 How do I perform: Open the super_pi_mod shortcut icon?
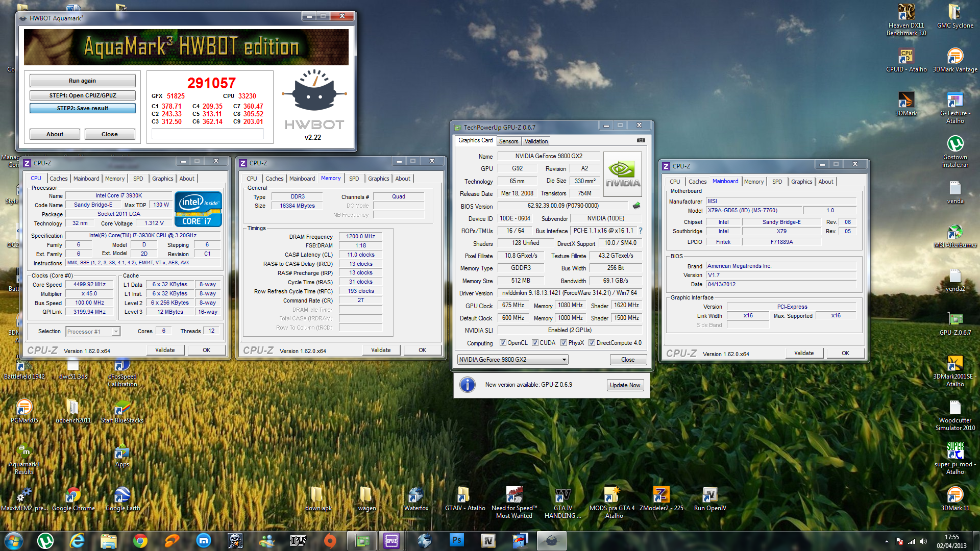point(954,458)
